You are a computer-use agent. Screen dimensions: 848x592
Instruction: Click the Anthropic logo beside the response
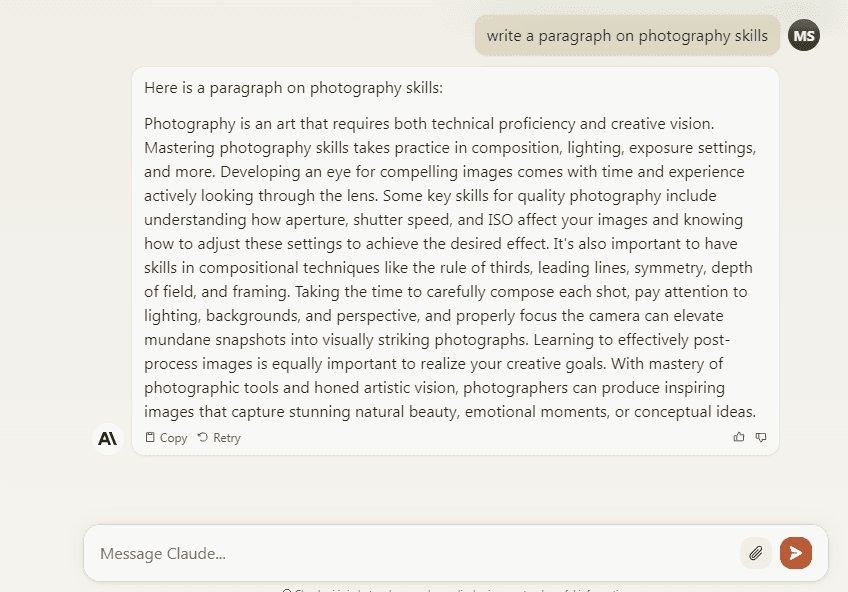point(107,438)
